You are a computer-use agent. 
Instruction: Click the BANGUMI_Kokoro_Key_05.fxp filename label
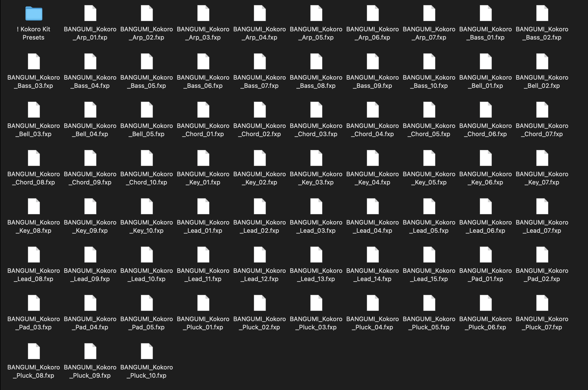[429, 178]
